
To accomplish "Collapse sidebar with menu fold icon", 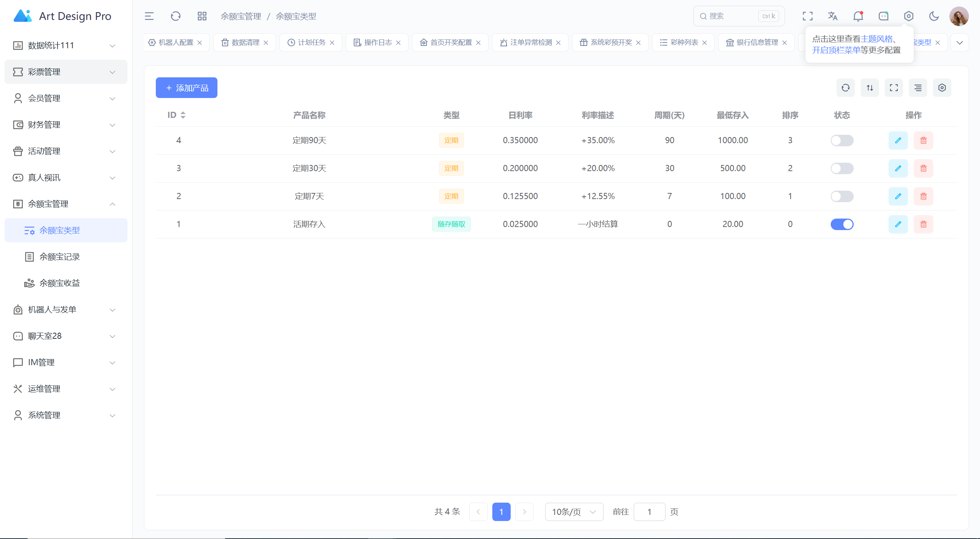I will (x=149, y=16).
